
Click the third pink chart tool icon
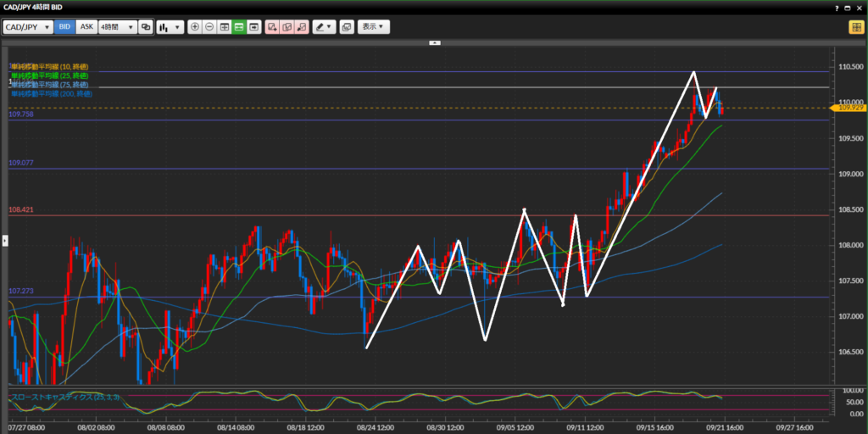tap(301, 27)
